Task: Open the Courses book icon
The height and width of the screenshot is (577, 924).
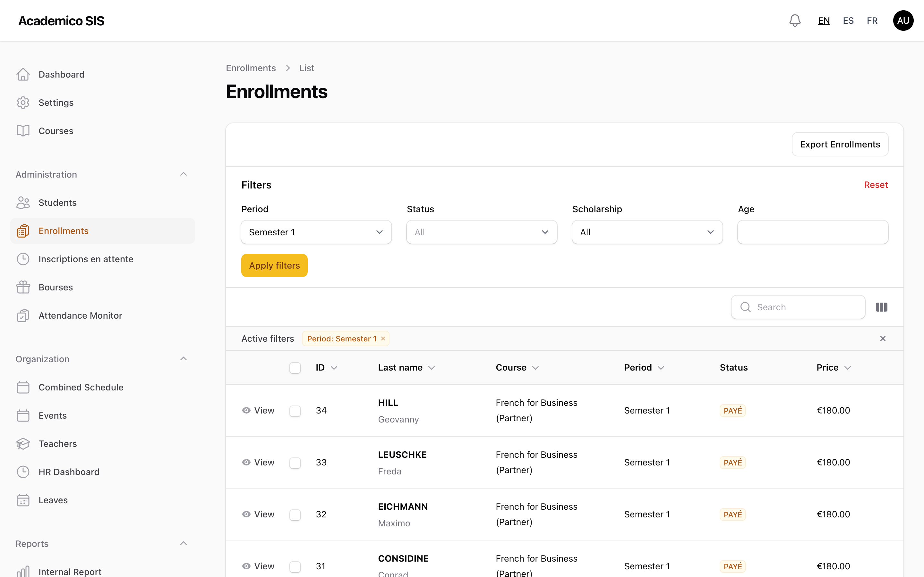Action: coord(23,130)
